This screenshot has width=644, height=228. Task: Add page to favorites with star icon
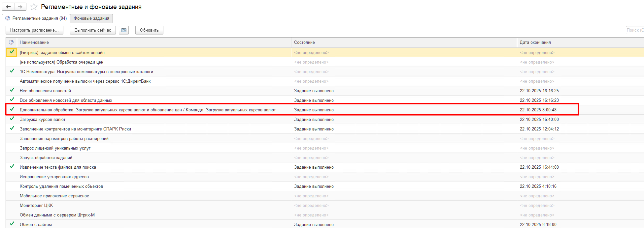pos(34,7)
